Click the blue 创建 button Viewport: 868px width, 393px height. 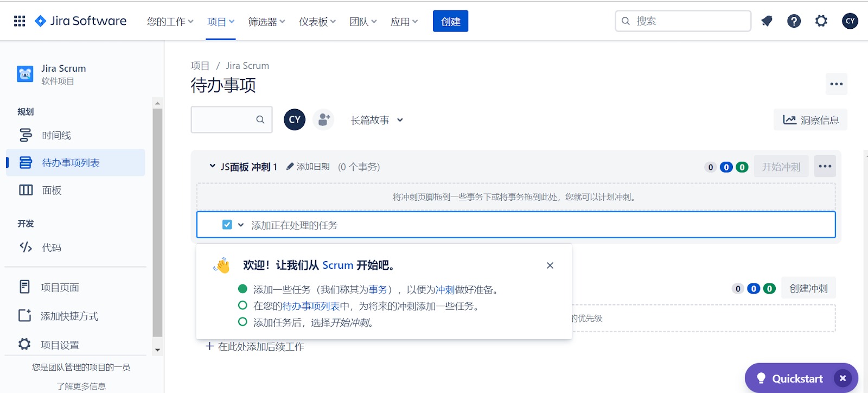pyautogui.click(x=450, y=22)
